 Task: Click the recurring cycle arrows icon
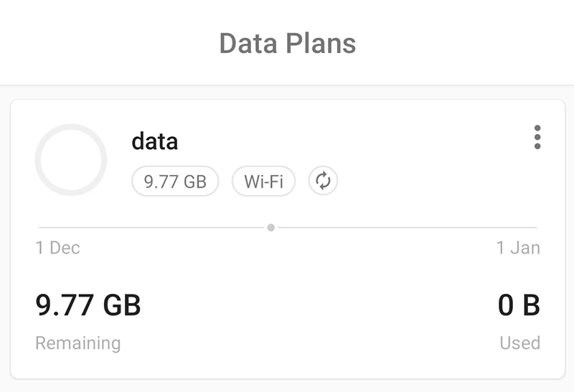pyautogui.click(x=323, y=181)
